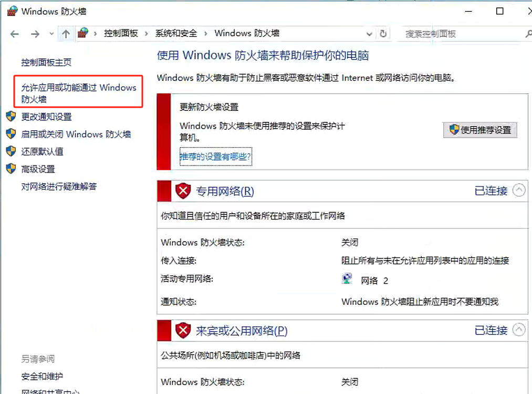Image resolution: width=532 pixels, height=394 pixels.
Task: Collapse 来宾或公用网络 section chevron
Action: coord(519,329)
